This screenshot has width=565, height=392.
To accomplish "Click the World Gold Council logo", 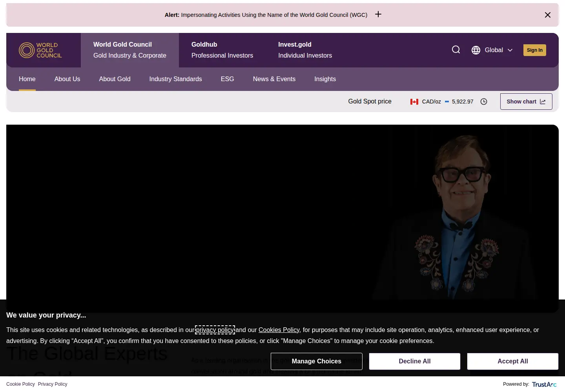I will pos(40,50).
